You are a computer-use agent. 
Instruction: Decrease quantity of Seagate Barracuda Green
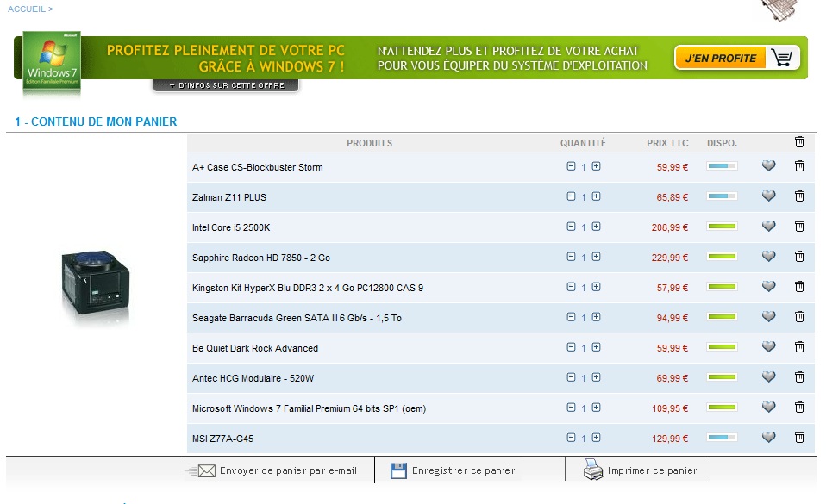[x=571, y=317]
